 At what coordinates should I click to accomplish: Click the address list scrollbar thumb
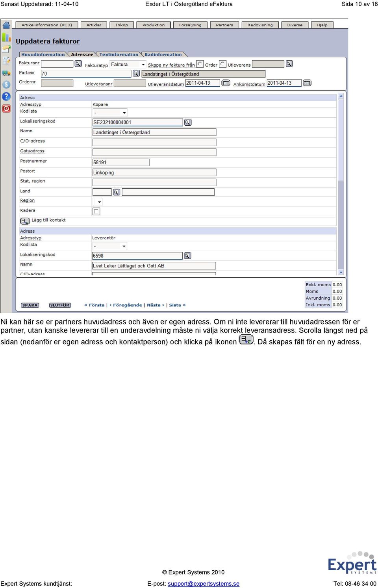point(341,140)
